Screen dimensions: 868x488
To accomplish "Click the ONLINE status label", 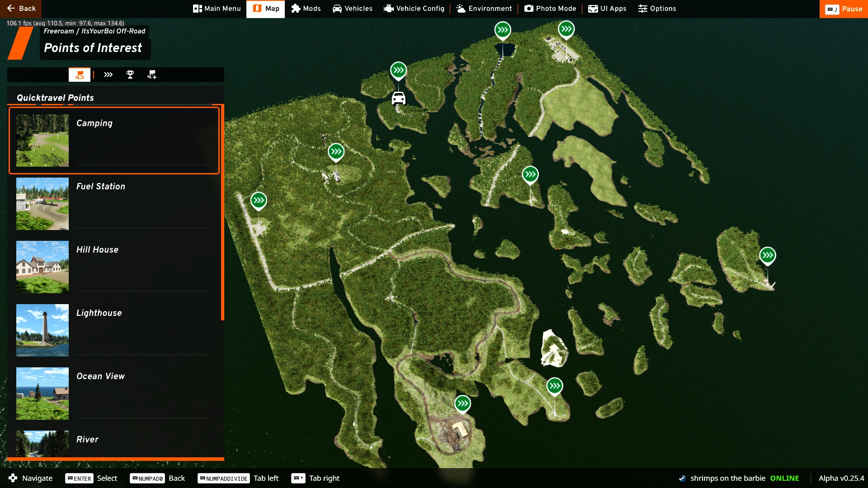I will 784,478.
